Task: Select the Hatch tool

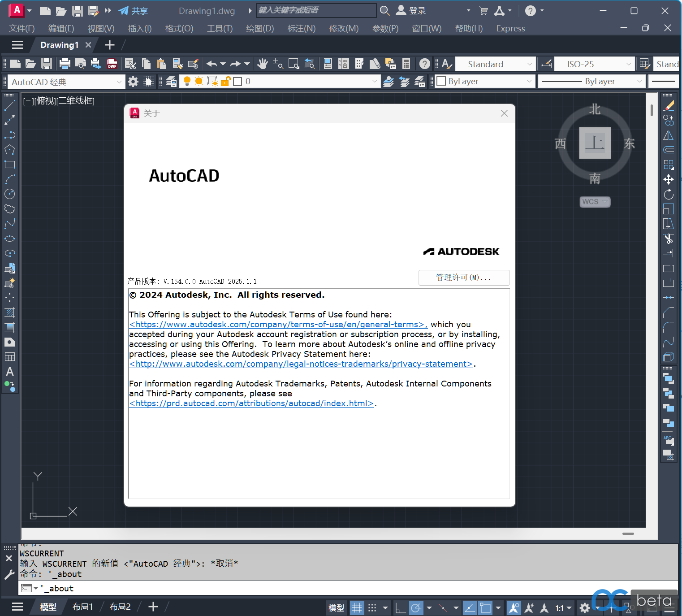Action: coord(10,312)
